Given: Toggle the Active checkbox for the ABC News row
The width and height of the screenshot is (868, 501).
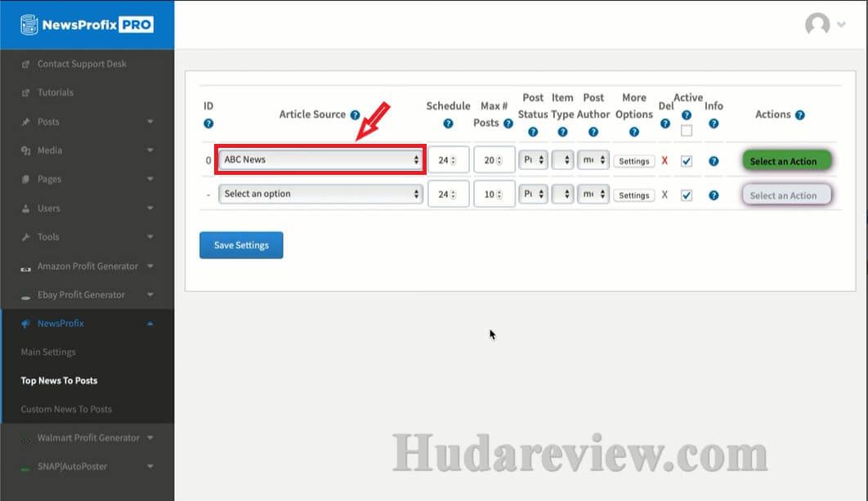Looking at the screenshot, I should [x=687, y=161].
